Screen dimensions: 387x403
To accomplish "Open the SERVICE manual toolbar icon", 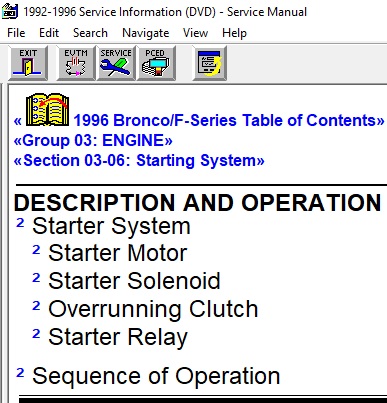I will click(116, 63).
